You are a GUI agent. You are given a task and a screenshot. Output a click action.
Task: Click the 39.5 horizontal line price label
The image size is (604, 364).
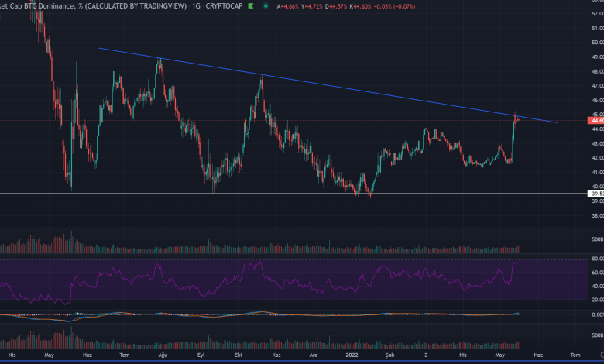[x=595, y=194]
